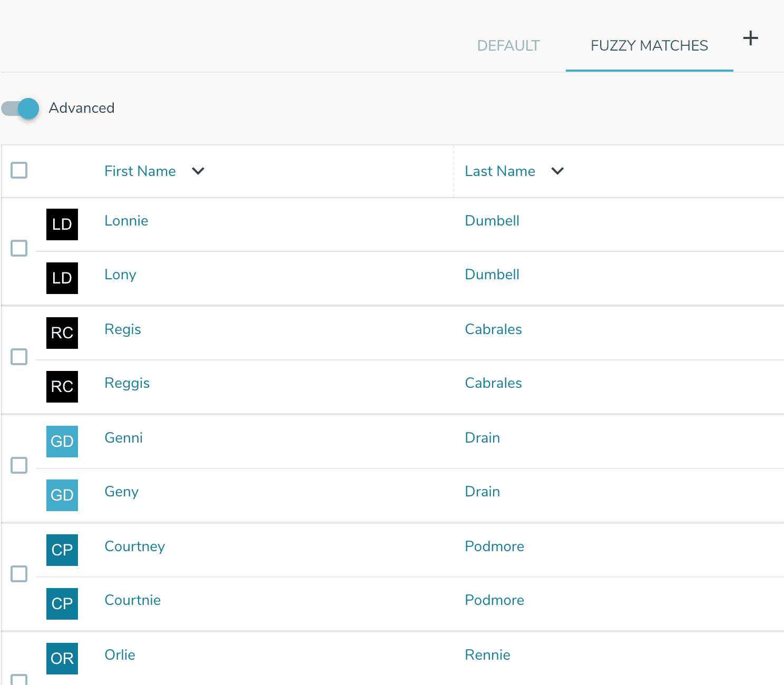Open the Geny first name link

122,492
